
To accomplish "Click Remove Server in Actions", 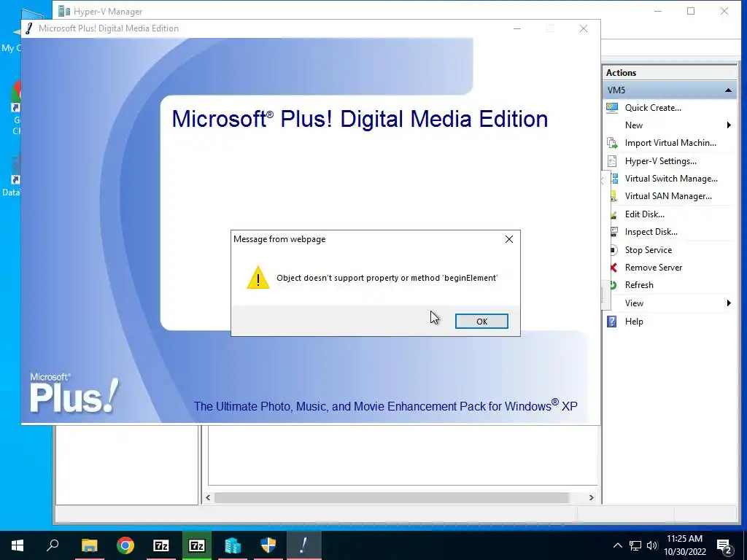I will tap(653, 268).
